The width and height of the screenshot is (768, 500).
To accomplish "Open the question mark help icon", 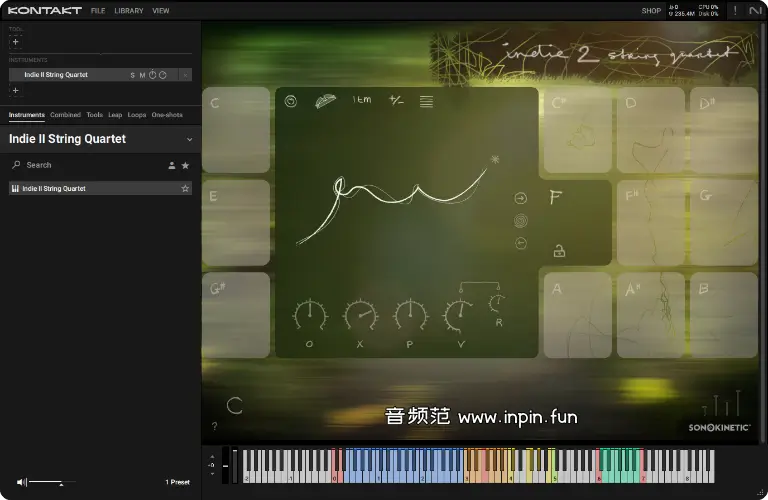I will [215, 426].
